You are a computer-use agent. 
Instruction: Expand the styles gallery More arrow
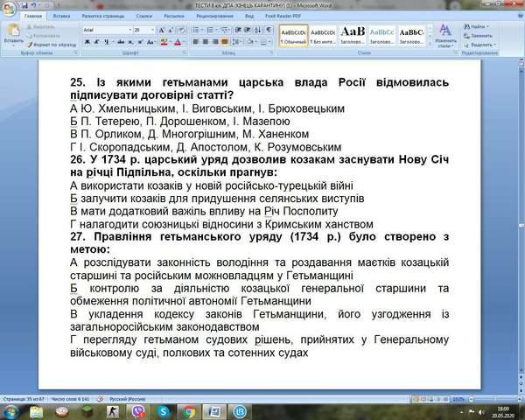tap(430, 44)
